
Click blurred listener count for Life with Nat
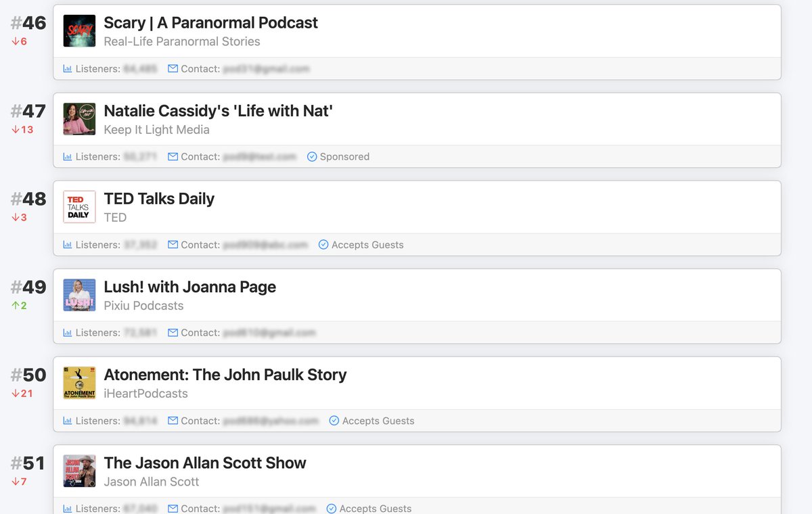(x=140, y=156)
